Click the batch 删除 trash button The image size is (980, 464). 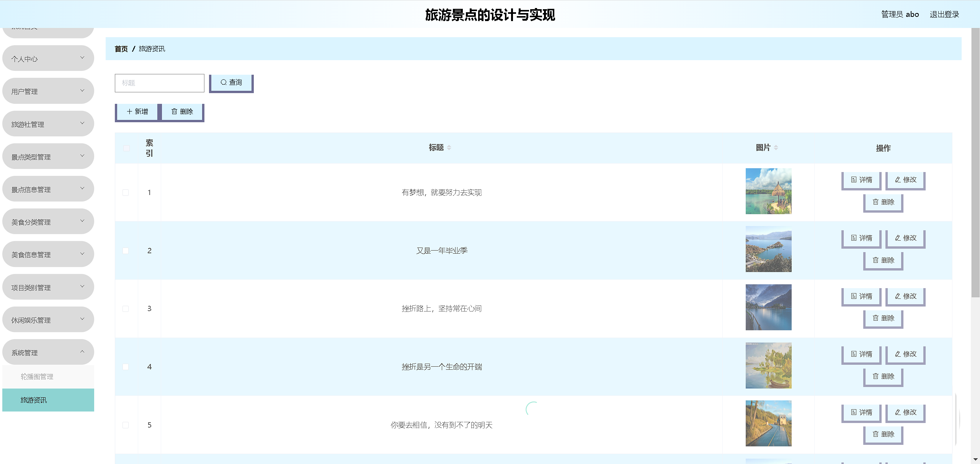pyautogui.click(x=182, y=111)
